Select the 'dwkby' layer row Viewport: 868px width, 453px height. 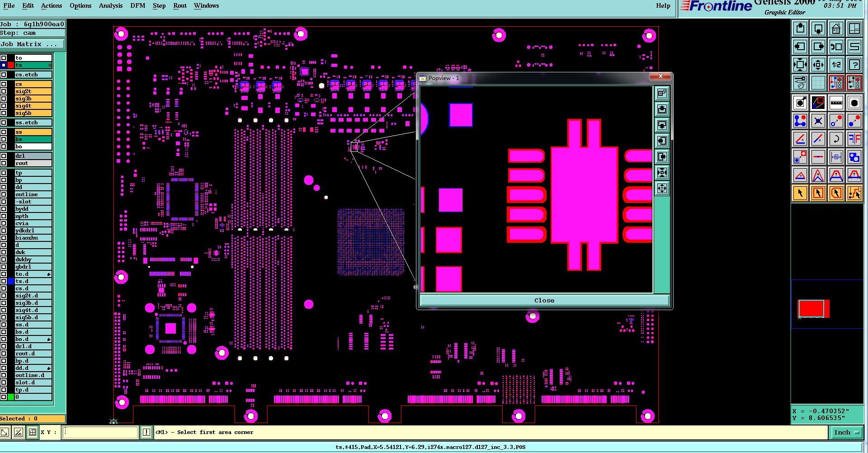coord(33,260)
